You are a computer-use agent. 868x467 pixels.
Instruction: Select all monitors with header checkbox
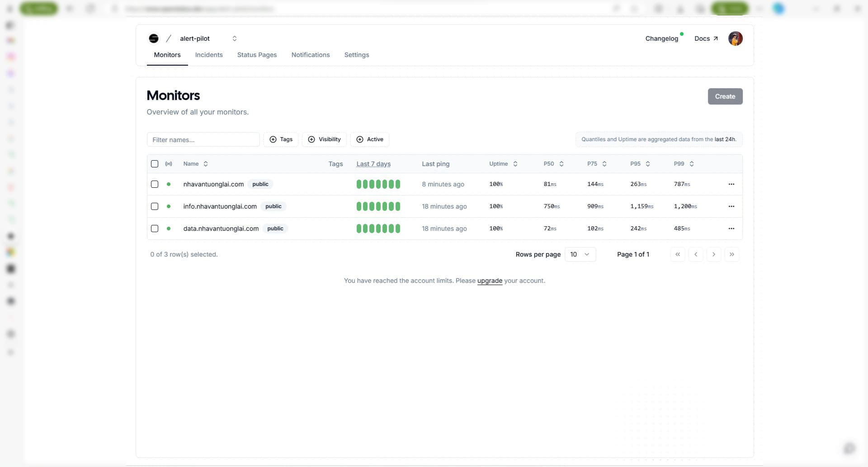point(155,164)
